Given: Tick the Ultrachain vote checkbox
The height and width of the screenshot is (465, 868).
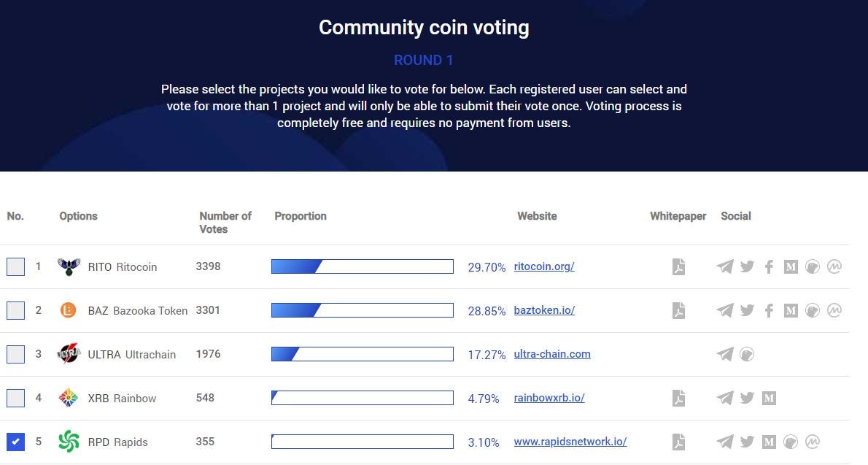Looking at the screenshot, I should pyautogui.click(x=15, y=354).
